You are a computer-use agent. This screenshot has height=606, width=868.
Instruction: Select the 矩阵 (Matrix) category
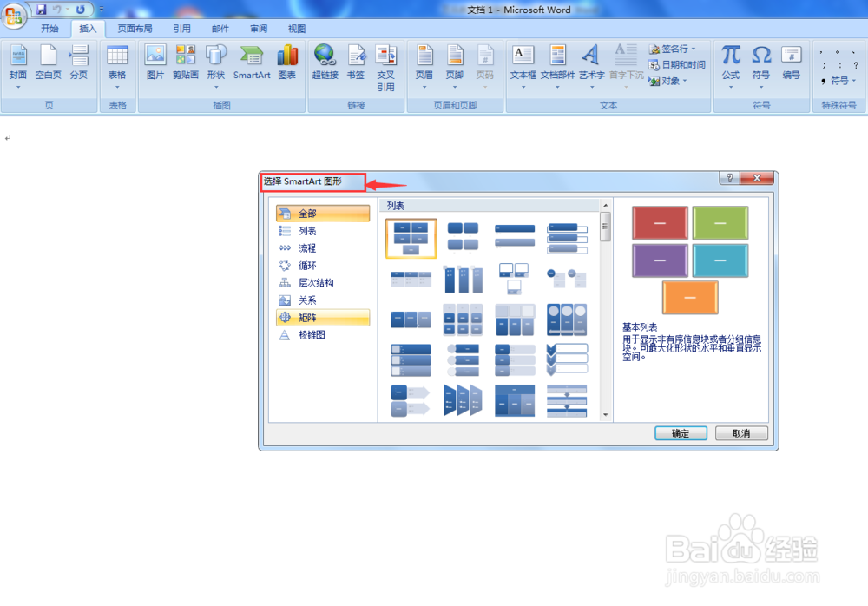[323, 318]
